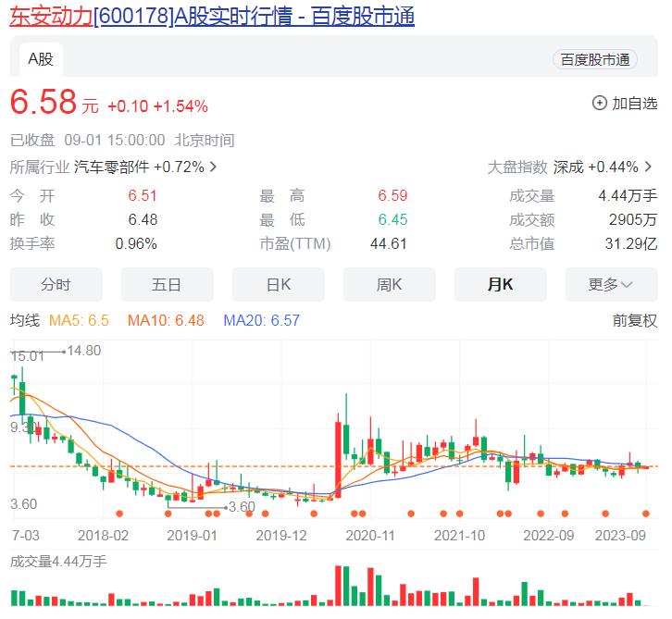Expand the 大盘指数 深成 chevron

[x=648, y=167]
